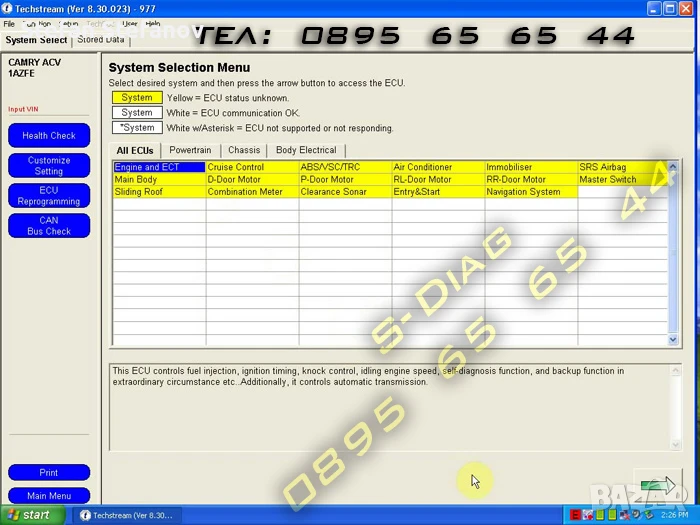
Task: Open the Stored Data tab
Action: pyautogui.click(x=101, y=40)
